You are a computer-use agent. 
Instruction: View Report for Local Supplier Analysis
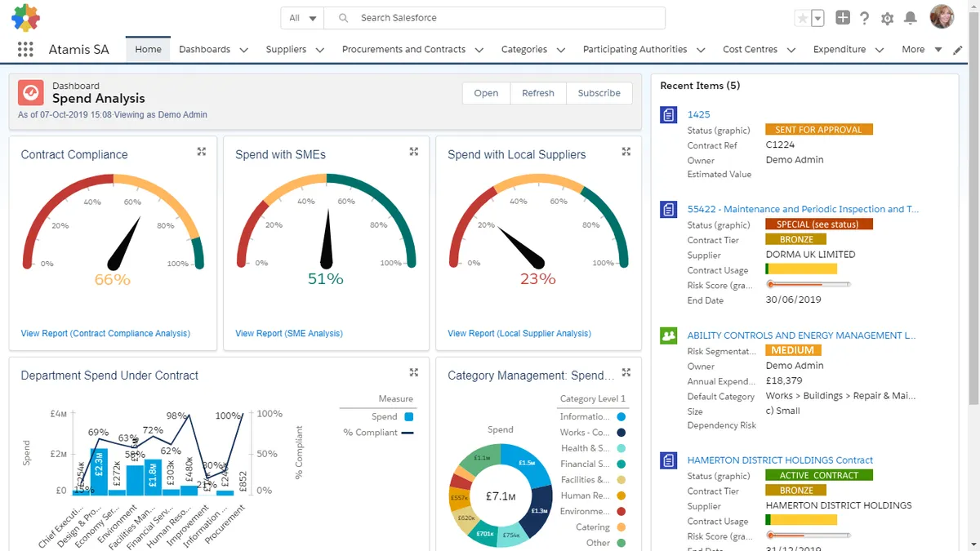point(519,333)
